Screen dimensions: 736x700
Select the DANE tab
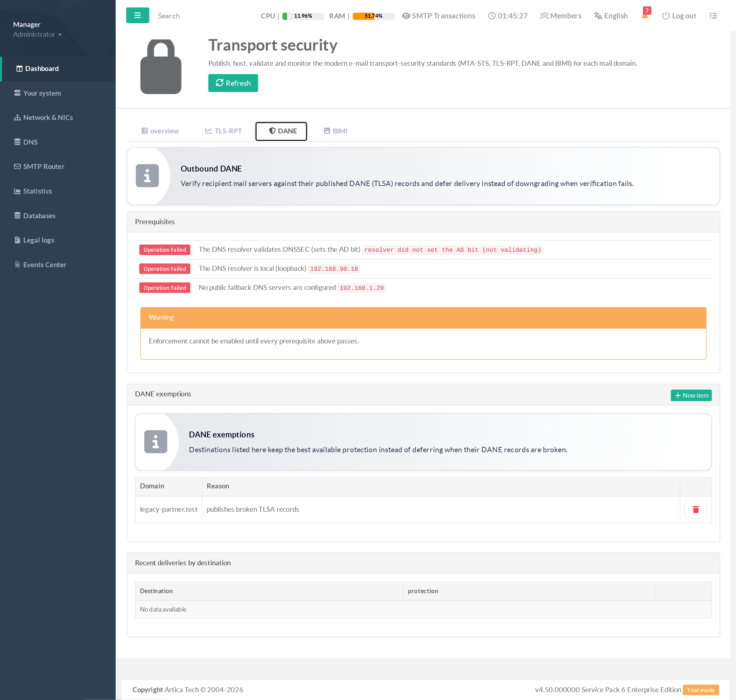(x=281, y=131)
